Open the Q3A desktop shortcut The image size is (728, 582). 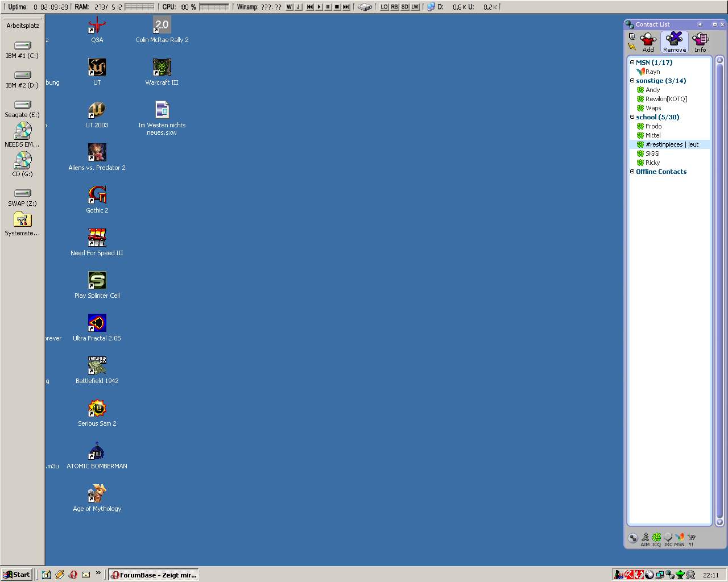click(97, 30)
